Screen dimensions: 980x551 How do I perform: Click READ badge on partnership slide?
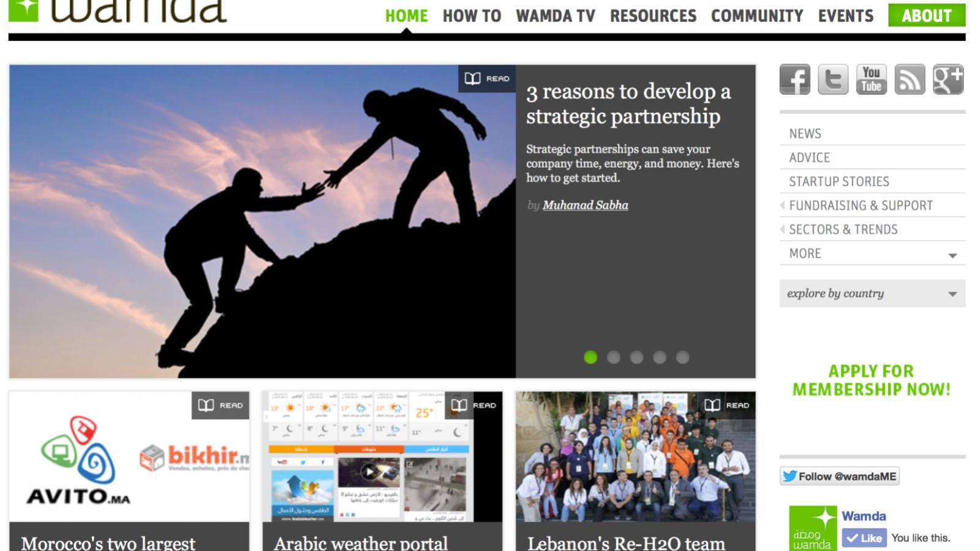(487, 78)
